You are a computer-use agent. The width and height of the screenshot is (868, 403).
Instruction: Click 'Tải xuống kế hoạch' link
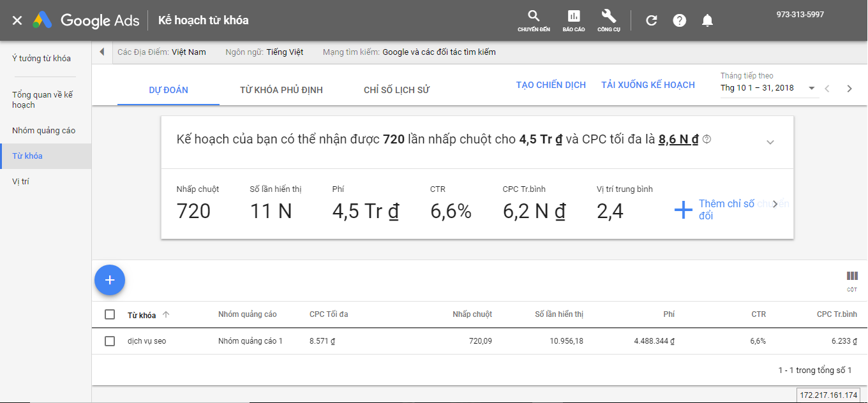point(648,85)
